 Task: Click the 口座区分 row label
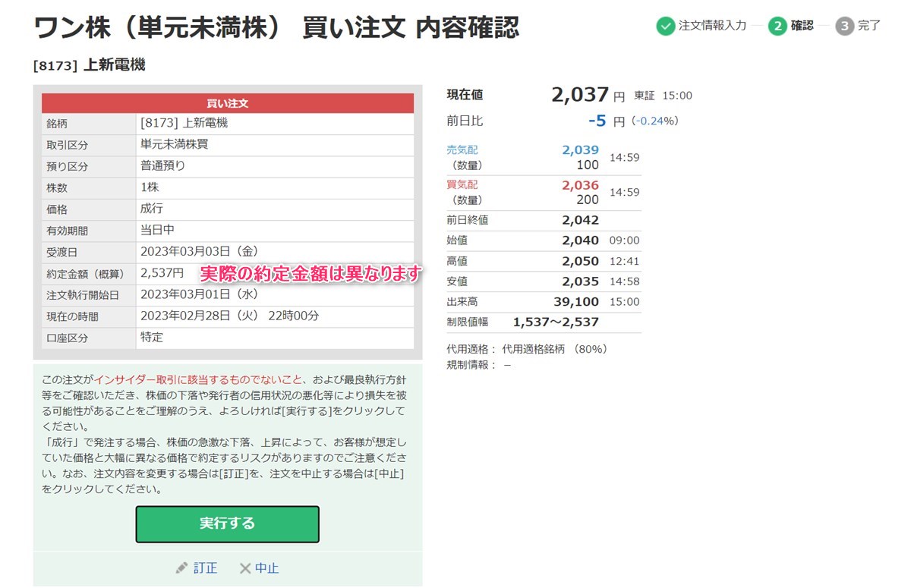68,338
